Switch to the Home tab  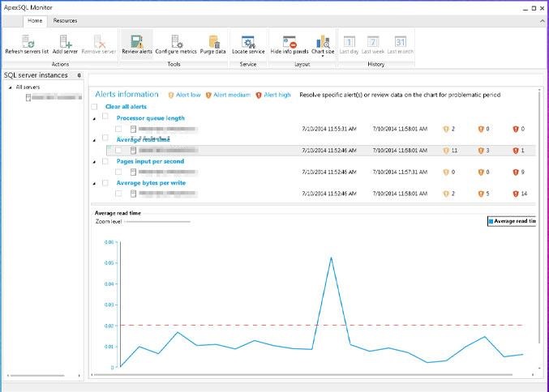coord(35,20)
